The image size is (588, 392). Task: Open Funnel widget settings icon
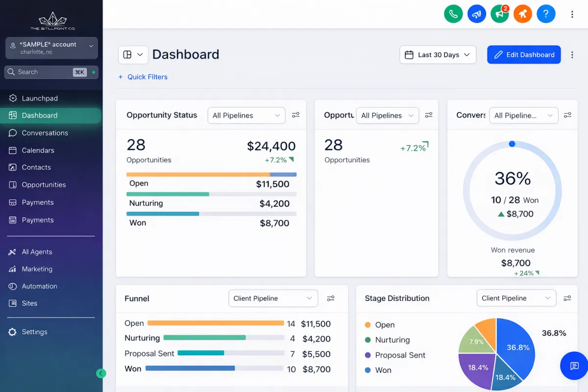(x=331, y=298)
